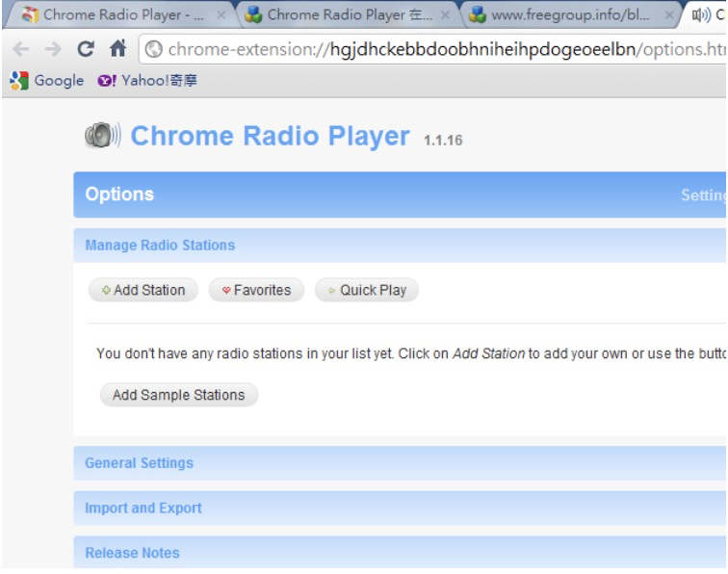Open the Google bookmark
This screenshot has height=574, width=728.
pyautogui.click(x=47, y=81)
